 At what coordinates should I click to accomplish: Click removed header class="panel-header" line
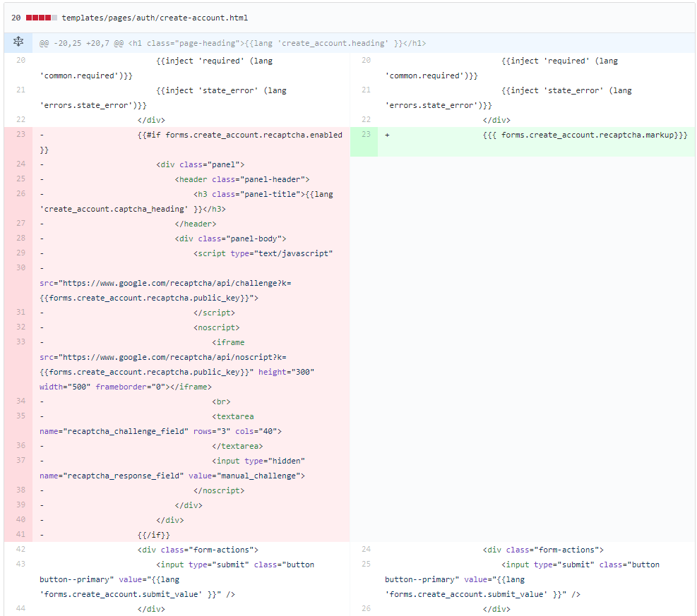tap(242, 179)
